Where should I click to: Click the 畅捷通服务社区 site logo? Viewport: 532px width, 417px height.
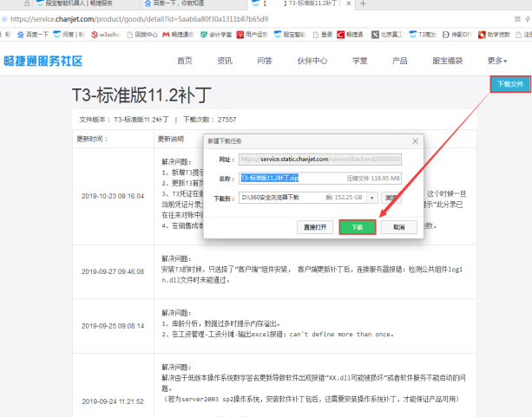[x=43, y=61]
